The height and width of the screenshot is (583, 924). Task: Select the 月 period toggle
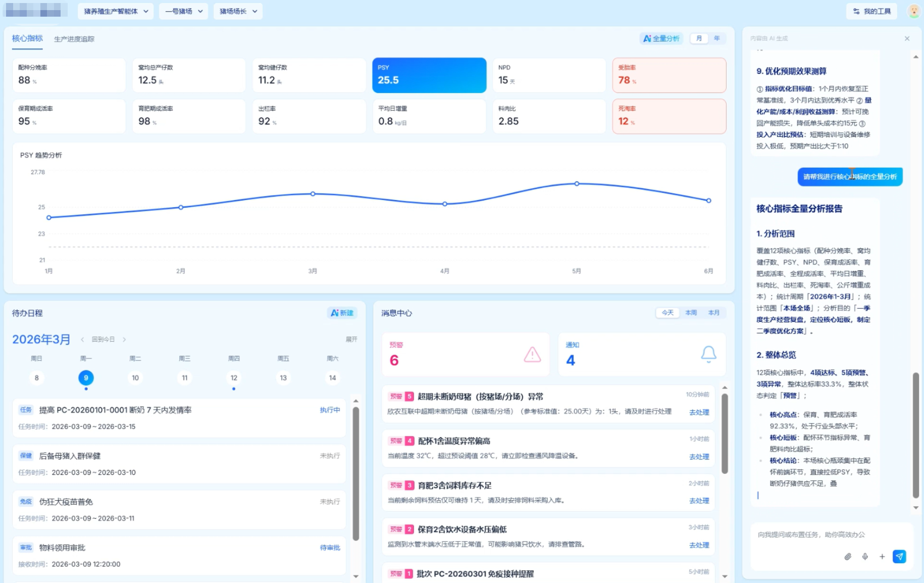699,38
